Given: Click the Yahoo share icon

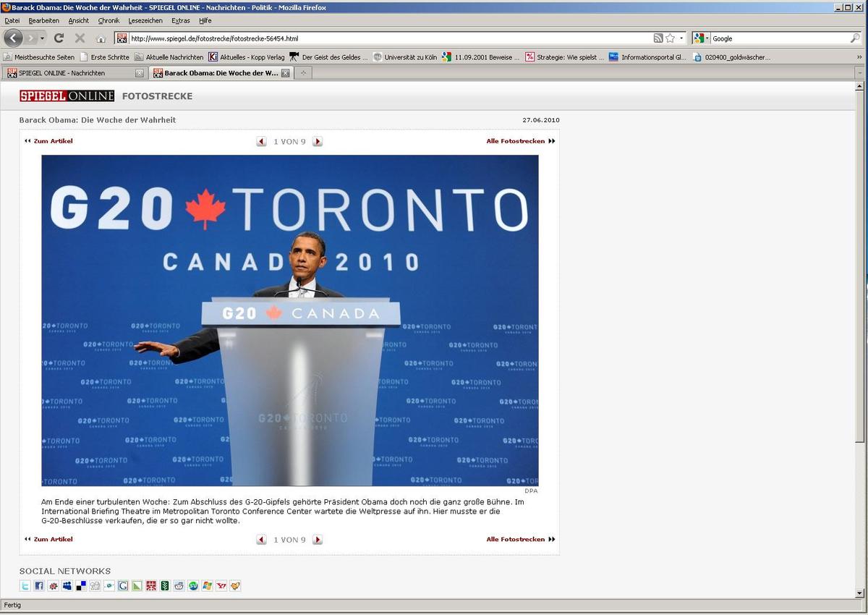Looking at the screenshot, I should point(221,586).
